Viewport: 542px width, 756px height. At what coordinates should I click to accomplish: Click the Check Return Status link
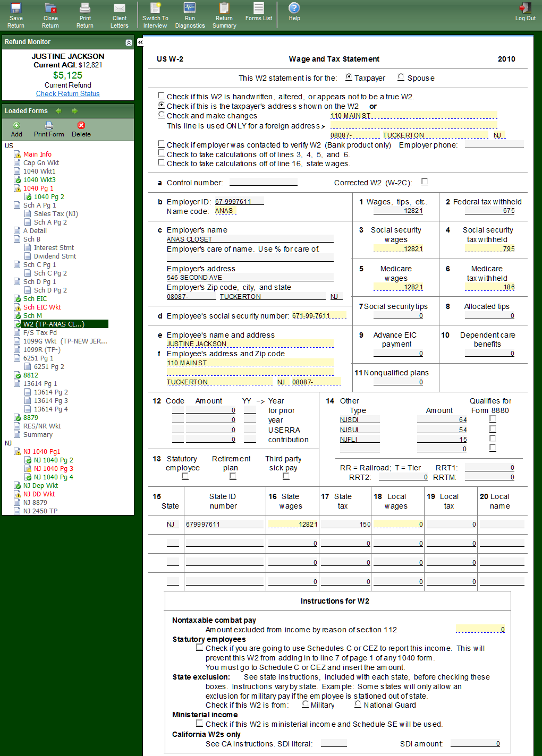pos(68,94)
